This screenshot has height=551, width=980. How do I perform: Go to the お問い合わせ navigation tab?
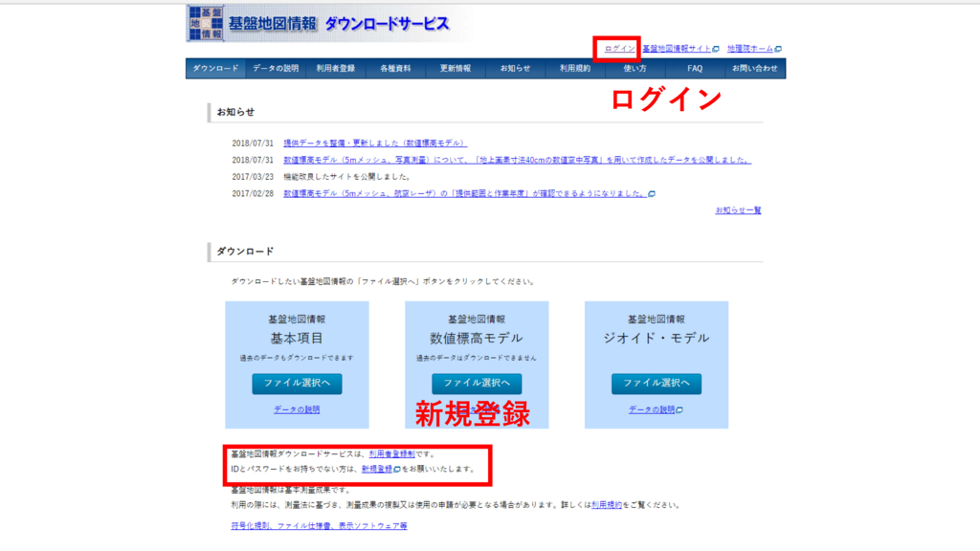[755, 69]
